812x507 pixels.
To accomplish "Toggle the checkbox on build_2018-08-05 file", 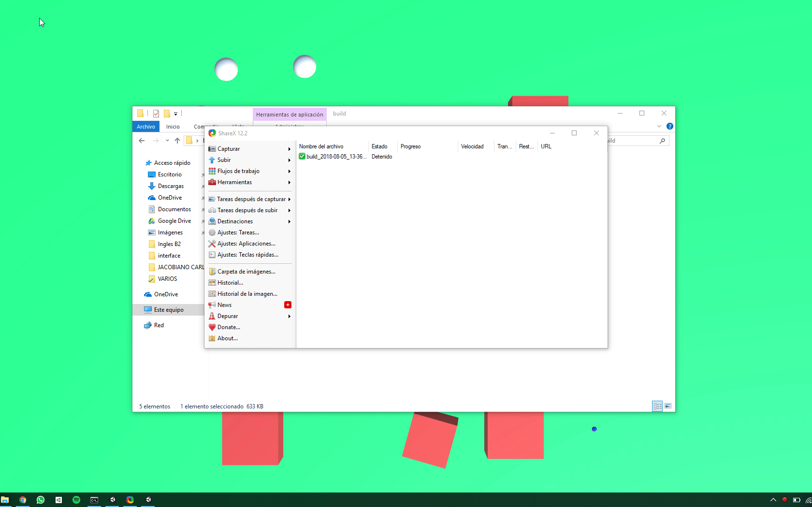I will (302, 157).
